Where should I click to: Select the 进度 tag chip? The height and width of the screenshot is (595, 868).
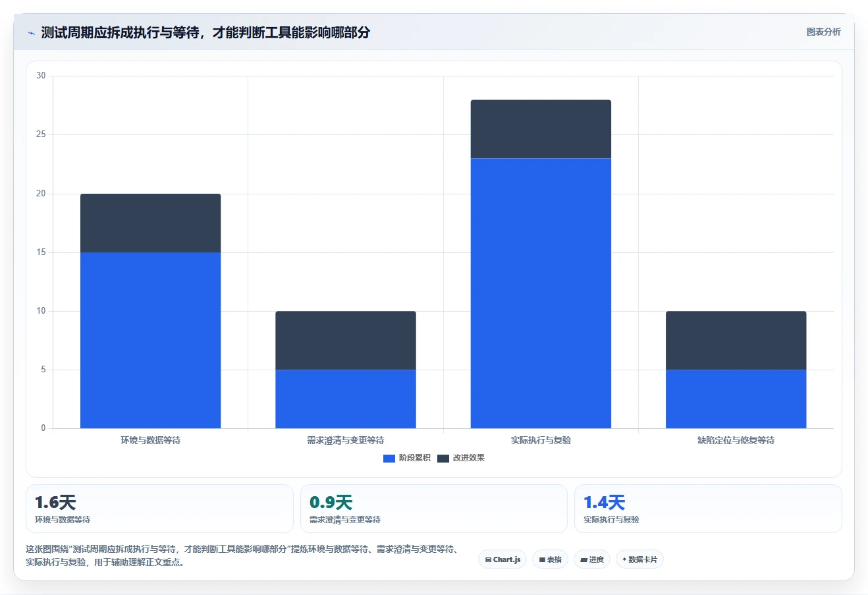pyautogui.click(x=592, y=559)
